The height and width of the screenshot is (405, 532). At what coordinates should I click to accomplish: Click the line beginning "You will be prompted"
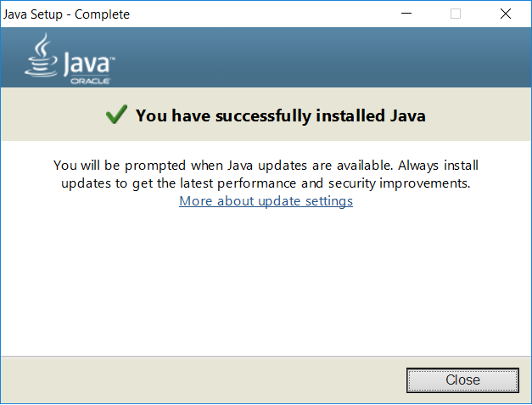click(266, 166)
